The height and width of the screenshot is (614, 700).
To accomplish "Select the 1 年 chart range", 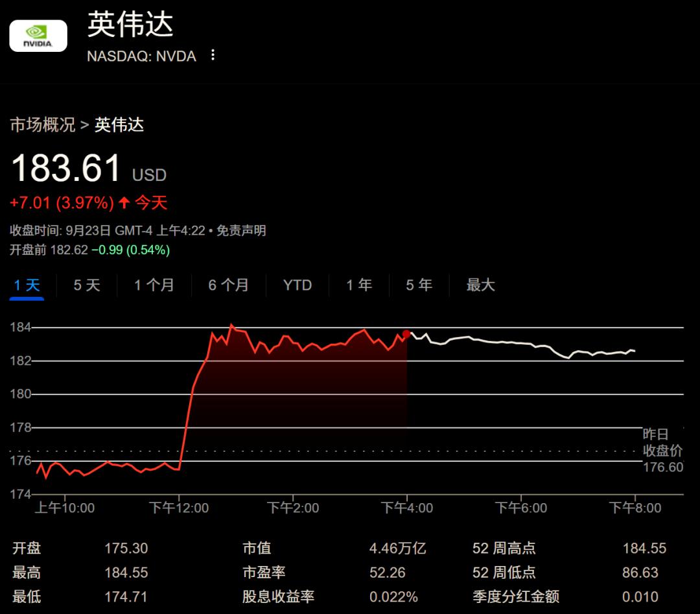I will [x=359, y=285].
